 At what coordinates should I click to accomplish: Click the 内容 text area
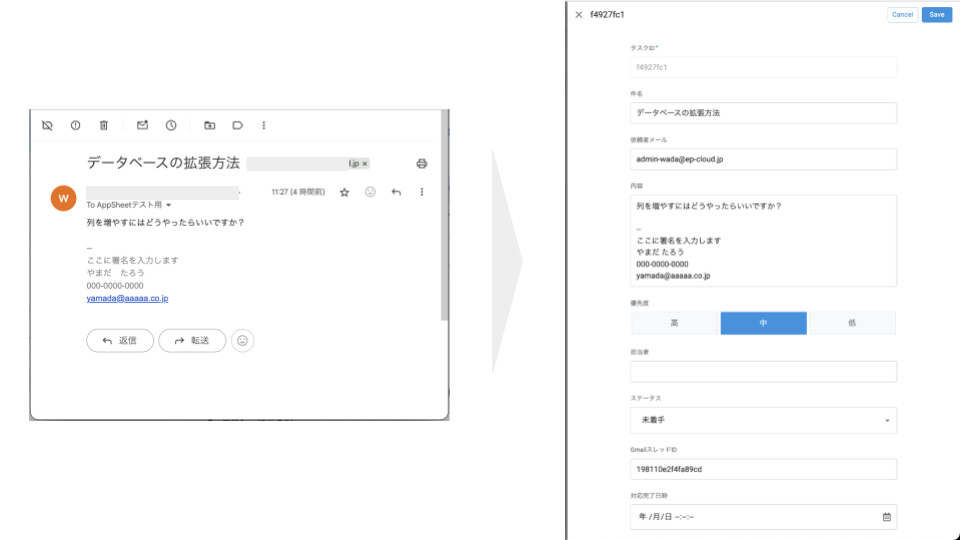(x=763, y=241)
